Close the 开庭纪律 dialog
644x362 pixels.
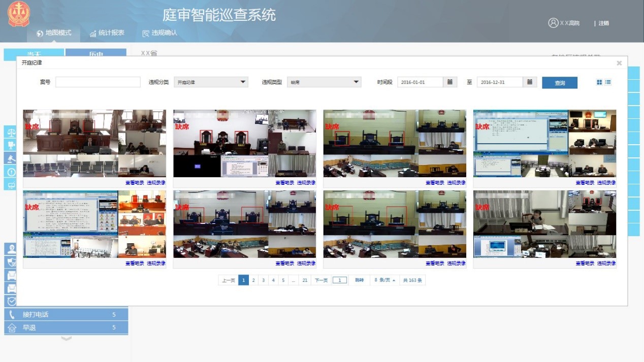tap(619, 63)
